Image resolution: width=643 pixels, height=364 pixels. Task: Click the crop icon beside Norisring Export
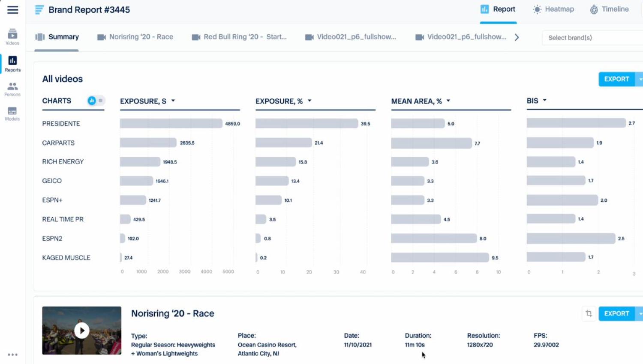pos(589,313)
